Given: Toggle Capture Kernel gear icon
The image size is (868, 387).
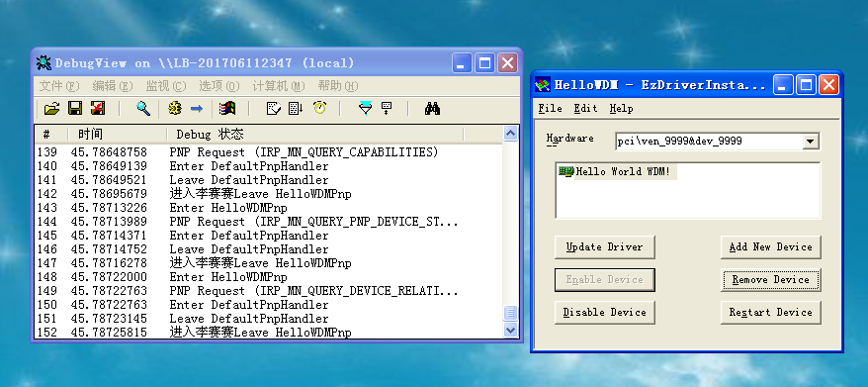Looking at the screenshot, I should (x=175, y=108).
